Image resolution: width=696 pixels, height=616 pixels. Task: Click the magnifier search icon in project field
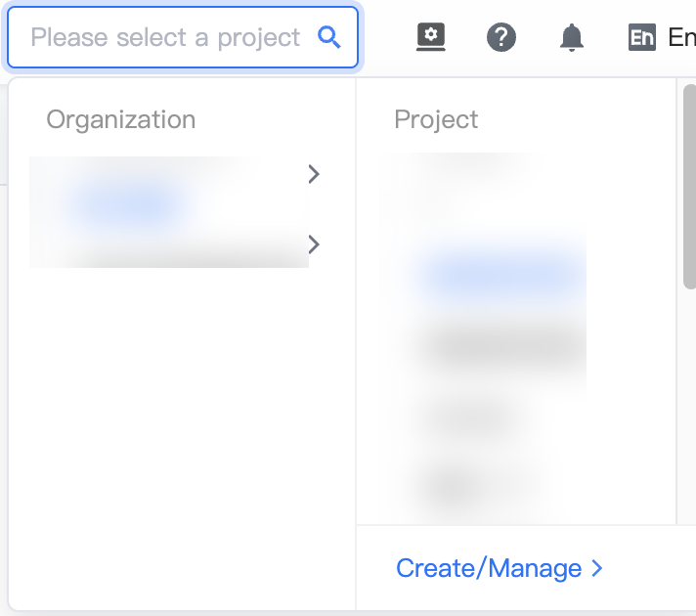coord(329,37)
